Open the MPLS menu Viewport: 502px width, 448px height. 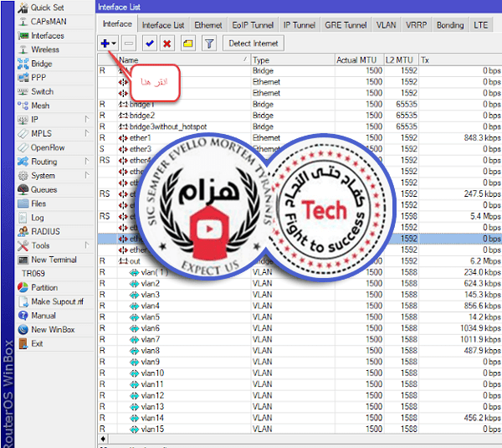[x=54, y=133]
